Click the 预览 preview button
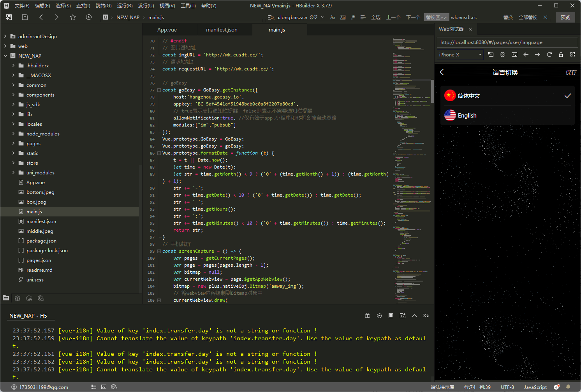 565,17
